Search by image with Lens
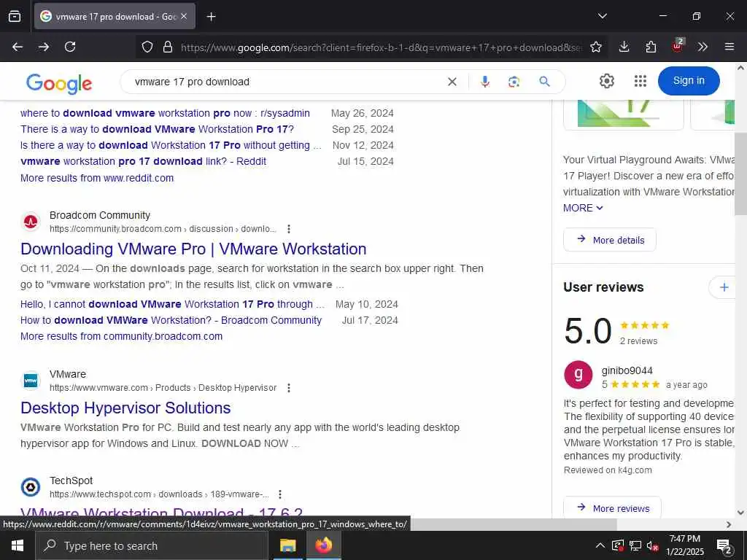747x560 pixels. (x=514, y=82)
